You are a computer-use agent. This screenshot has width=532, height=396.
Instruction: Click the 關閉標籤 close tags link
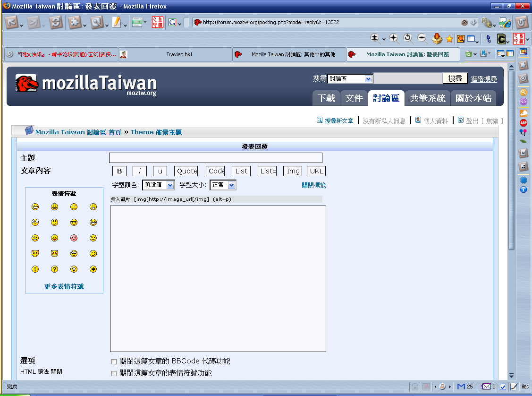[314, 185]
